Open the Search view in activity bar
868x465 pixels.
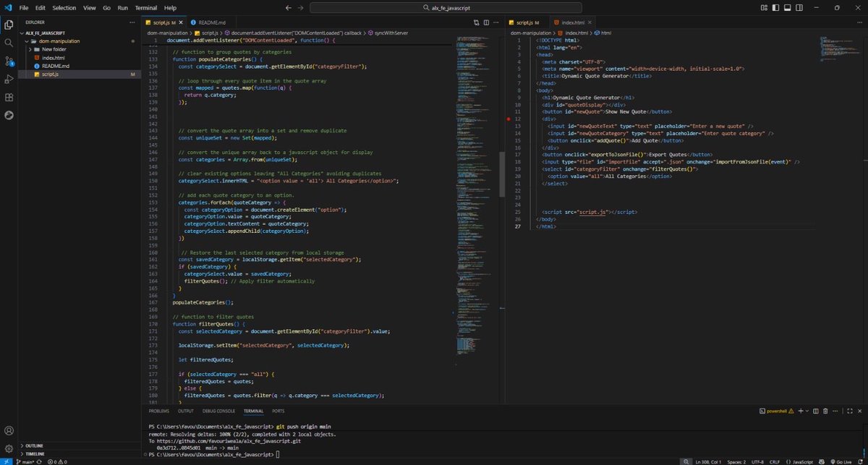coord(9,43)
